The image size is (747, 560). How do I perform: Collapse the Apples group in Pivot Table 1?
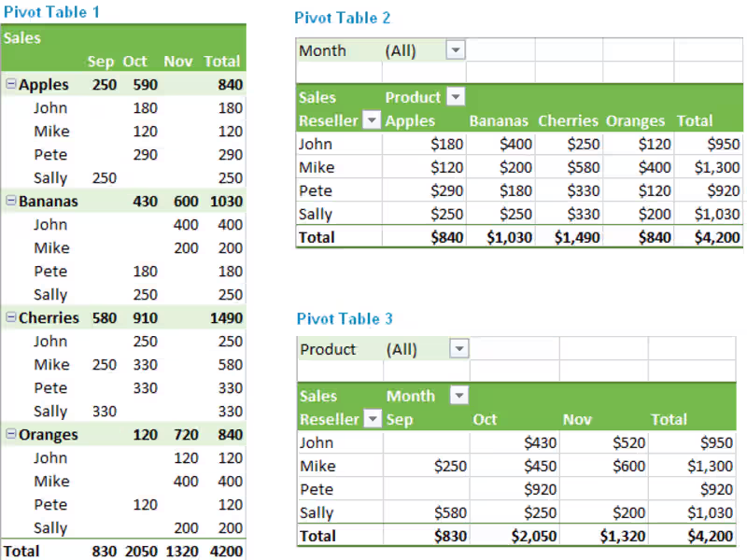pos(10,85)
